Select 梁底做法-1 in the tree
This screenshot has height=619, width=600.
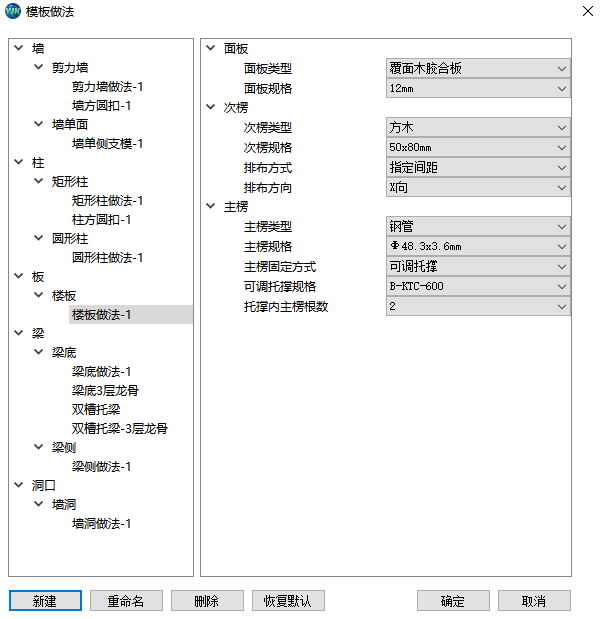point(101,371)
